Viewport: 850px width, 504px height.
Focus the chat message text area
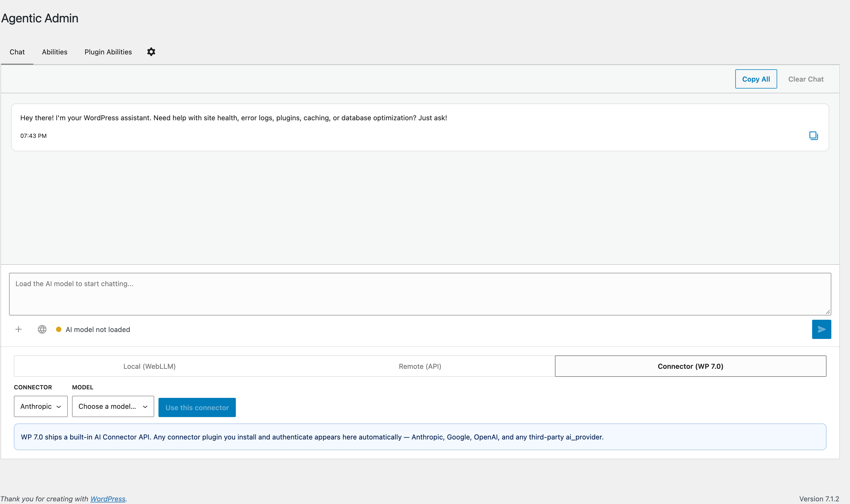(420, 294)
